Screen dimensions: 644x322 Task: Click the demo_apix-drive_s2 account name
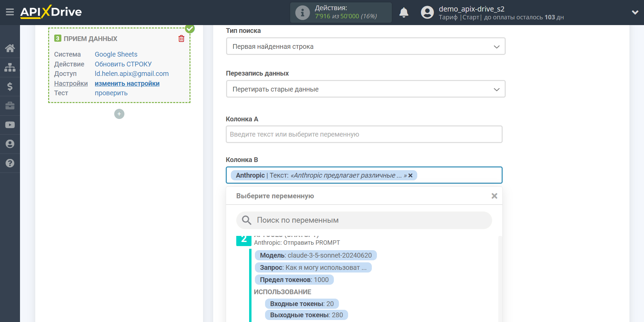click(x=471, y=9)
